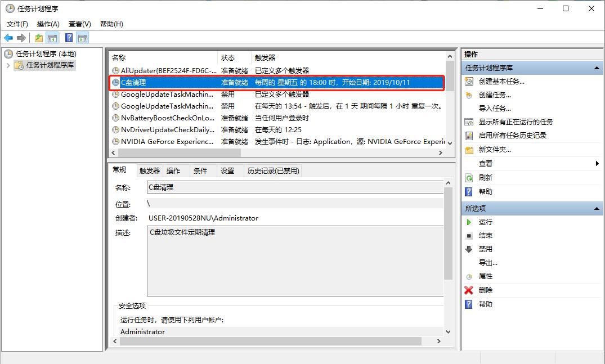Click the back navigation arrow icon

(8, 38)
